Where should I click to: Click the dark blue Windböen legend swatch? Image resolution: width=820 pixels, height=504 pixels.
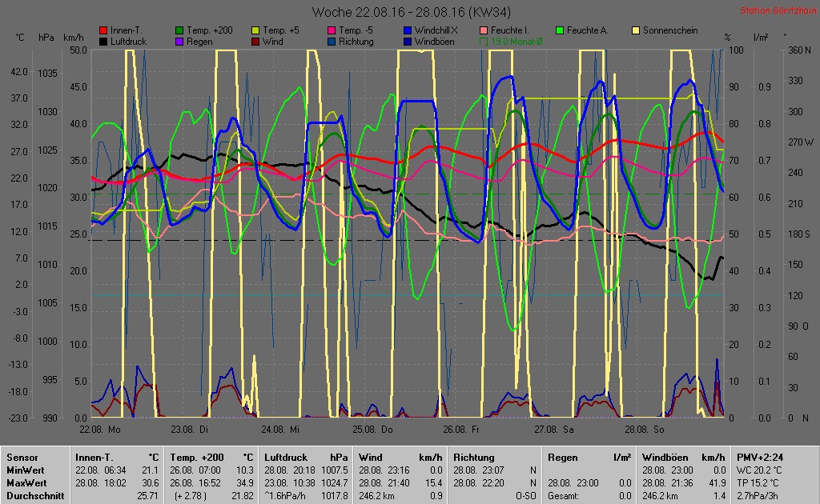pyautogui.click(x=408, y=42)
